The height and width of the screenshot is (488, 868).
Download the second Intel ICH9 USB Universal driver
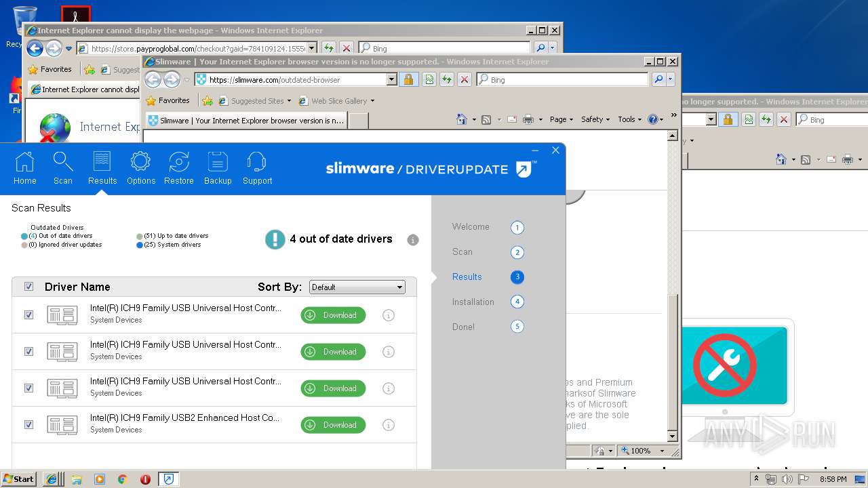tap(333, 352)
